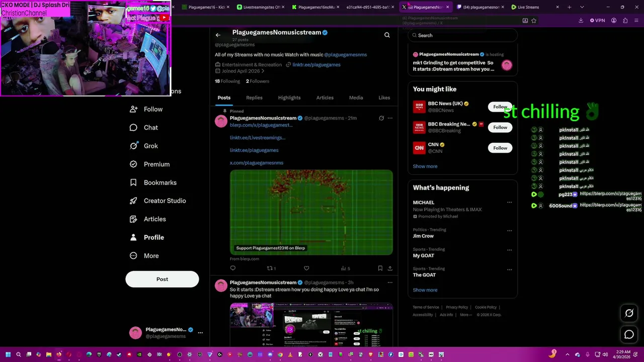View the 18 Following list
This screenshot has width=644, height=362.
(227, 81)
